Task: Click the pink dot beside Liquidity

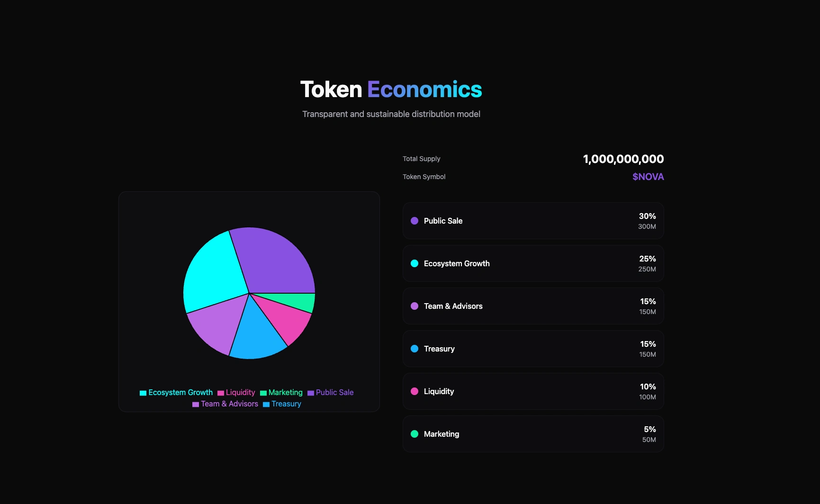Action: pyautogui.click(x=415, y=391)
